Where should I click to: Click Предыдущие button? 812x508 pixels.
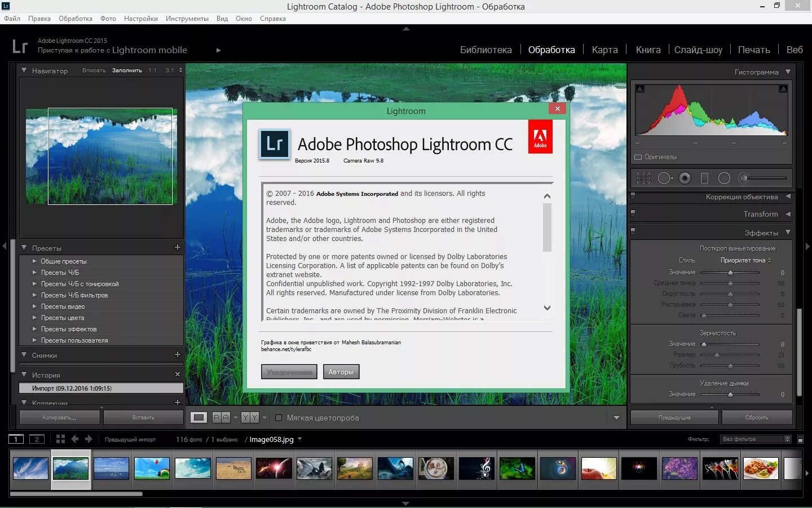point(674,418)
